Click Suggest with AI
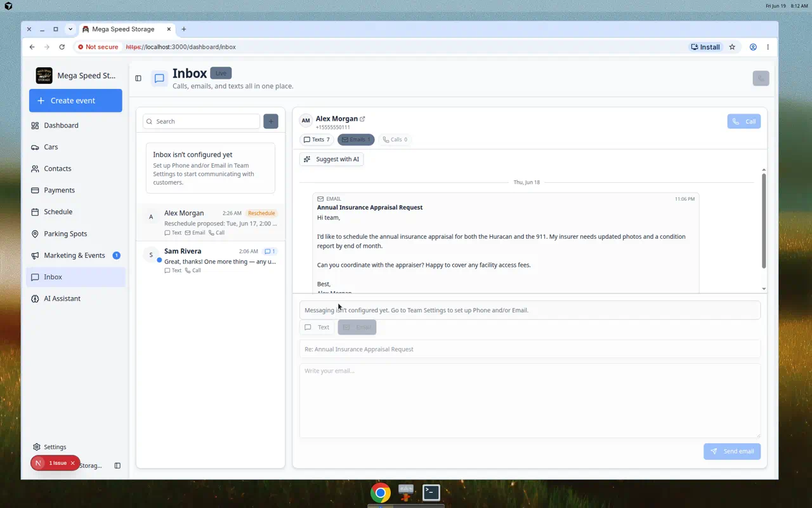Image resolution: width=812 pixels, height=508 pixels. (x=332, y=159)
